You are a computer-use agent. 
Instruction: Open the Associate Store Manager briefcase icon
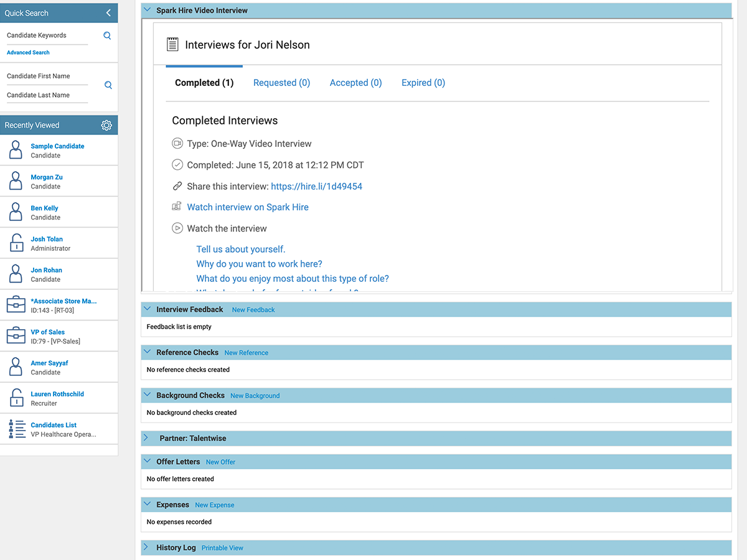[x=16, y=305]
